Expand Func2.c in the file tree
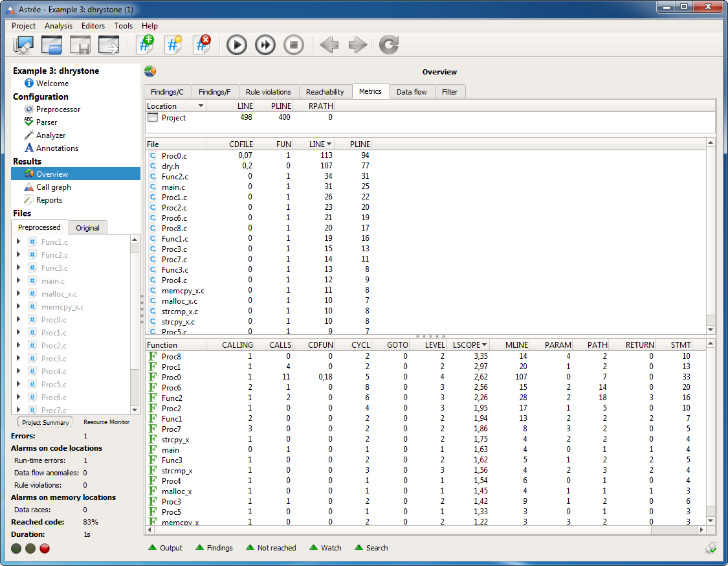This screenshot has height=566, width=728. [18, 255]
